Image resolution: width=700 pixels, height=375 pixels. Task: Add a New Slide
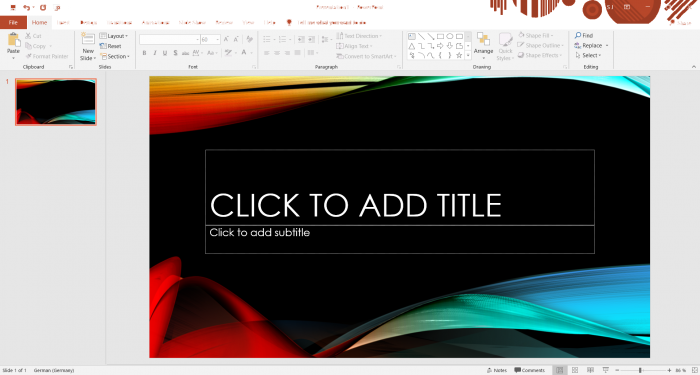88,46
